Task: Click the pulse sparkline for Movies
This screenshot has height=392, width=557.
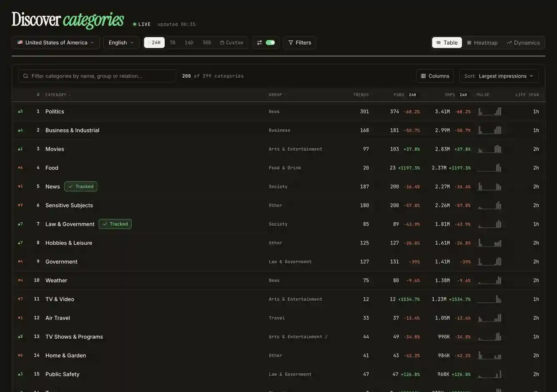Action: pos(489,149)
